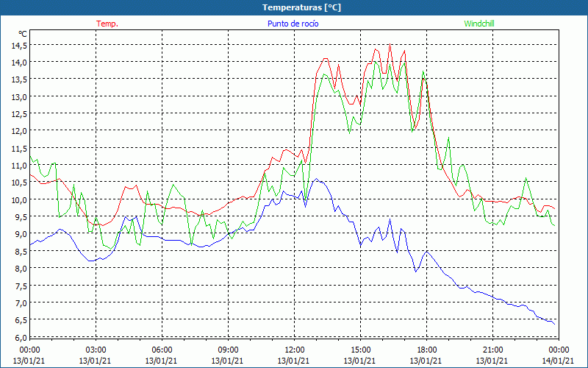588x368 pixels.
Task: Click the 7,0 y-axis value
Action: tap(21, 303)
